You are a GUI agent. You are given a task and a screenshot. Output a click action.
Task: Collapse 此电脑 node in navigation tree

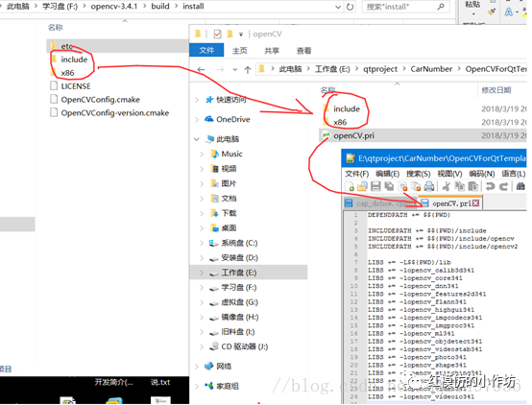click(197, 139)
